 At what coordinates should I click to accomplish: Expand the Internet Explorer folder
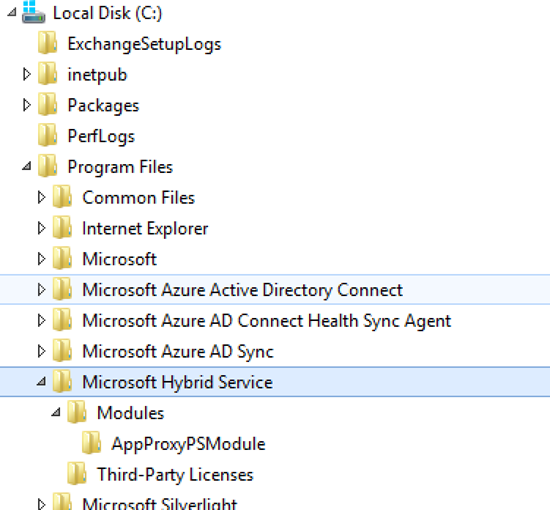click(x=41, y=228)
